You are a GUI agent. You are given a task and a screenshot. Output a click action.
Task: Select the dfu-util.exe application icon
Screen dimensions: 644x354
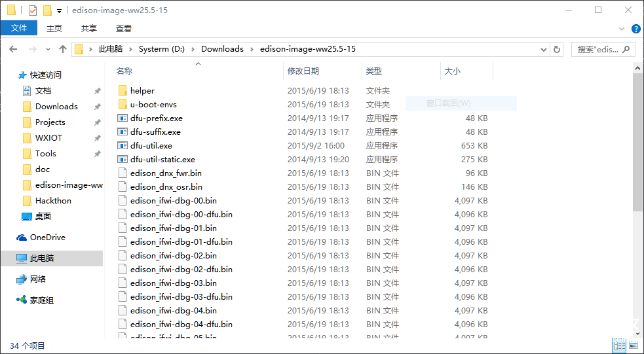[x=123, y=146]
